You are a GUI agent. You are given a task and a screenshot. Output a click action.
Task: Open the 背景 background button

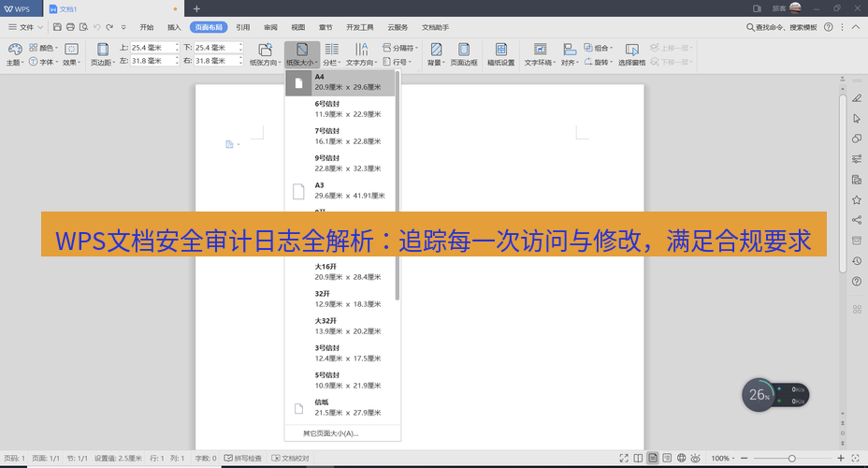[x=436, y=54]
